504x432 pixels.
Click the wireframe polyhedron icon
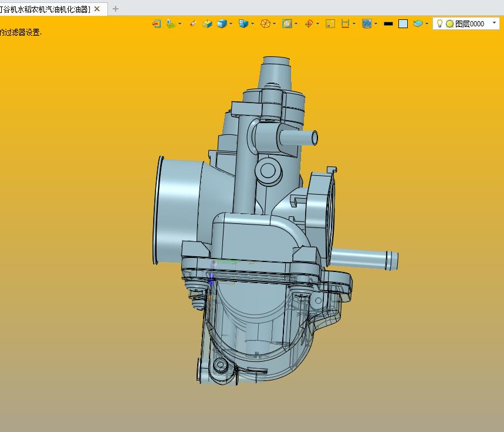[265, 23]
